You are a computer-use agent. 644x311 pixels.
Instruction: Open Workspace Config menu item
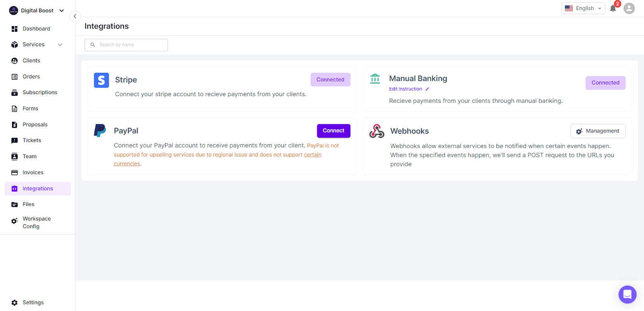point(37,222)
